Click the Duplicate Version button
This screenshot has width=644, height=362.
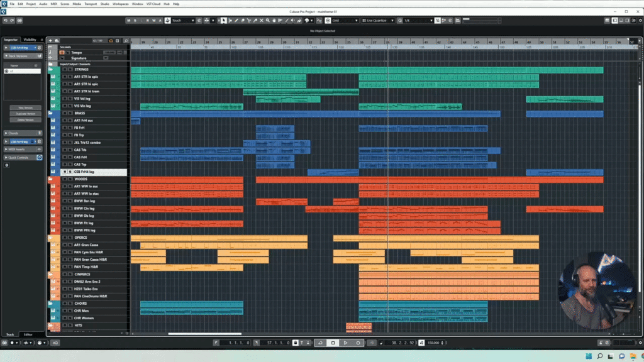(25, 114)
